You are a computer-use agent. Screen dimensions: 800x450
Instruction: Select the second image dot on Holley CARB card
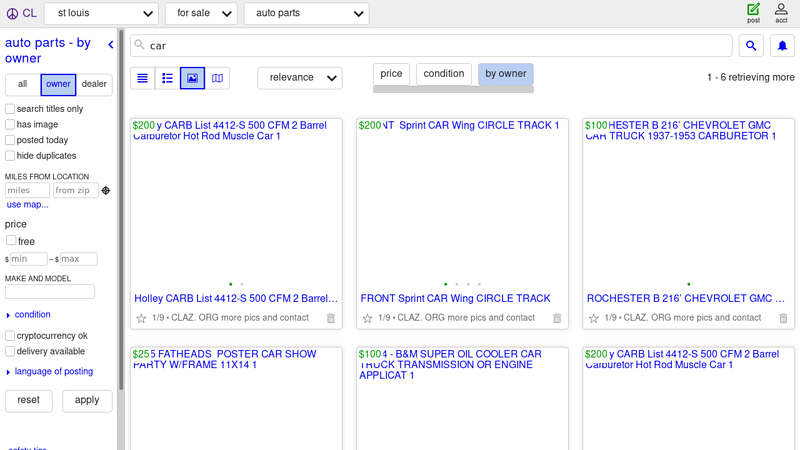[242, 284]
